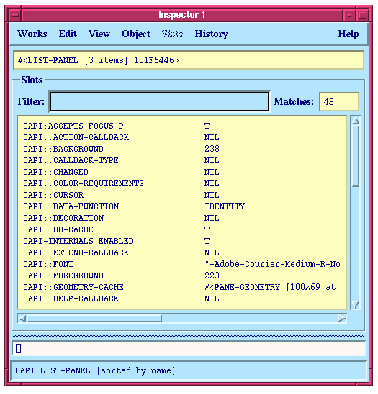Select the CAPI::COLOR-REQUIREMENTS slot row
The width and height of the screenshot is (378, 394).
(182, 183)
